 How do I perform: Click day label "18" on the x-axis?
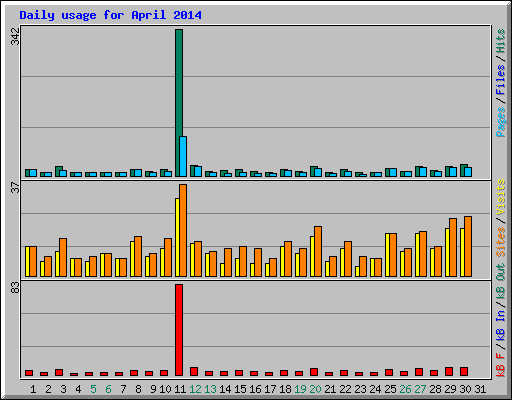click(x=285, y=389)
